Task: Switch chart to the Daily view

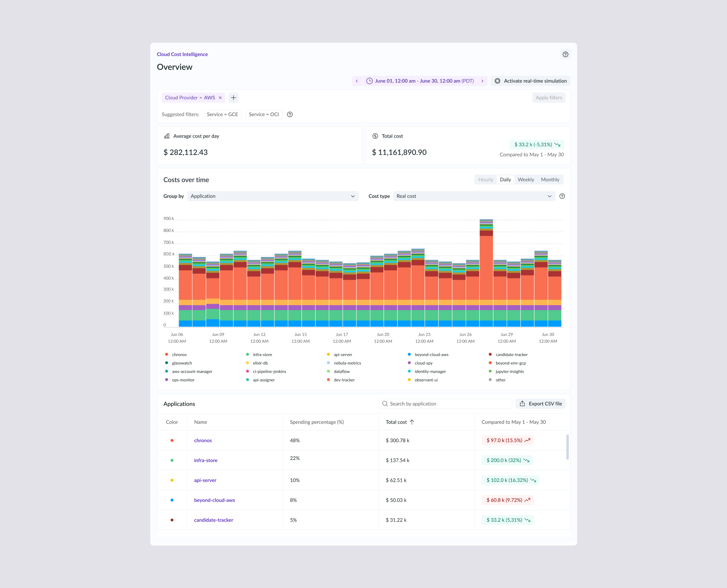Action: tap(505, 180)
